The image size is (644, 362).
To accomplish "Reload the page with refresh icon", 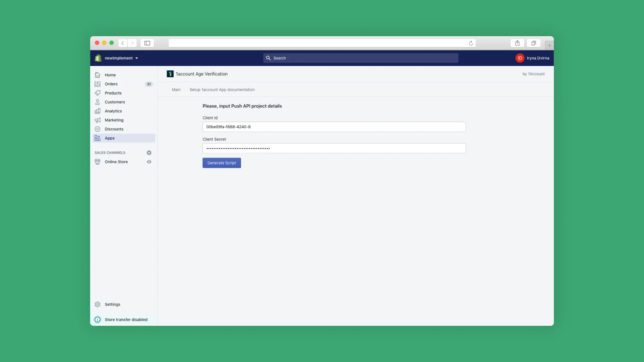I will click(471, 43).
